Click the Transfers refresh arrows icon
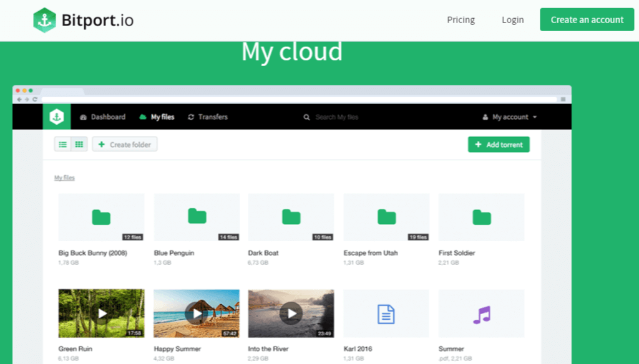This screenshot has height=364, width=639. click(191, 117)
